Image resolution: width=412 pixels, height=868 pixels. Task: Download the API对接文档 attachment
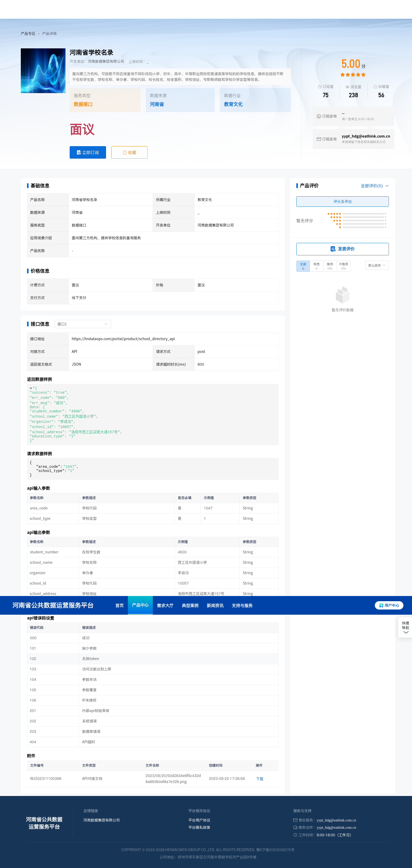coord(259,779)
